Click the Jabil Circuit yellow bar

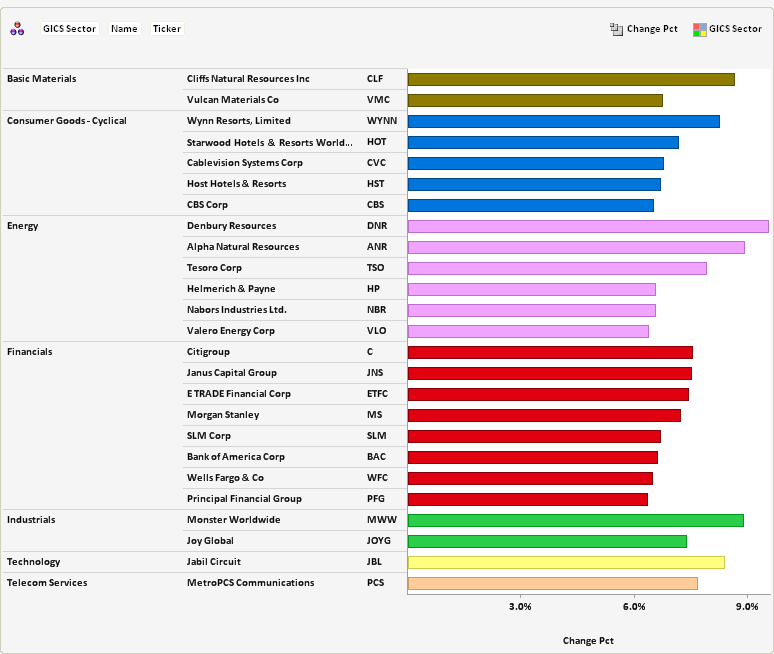pyautogui.click(x=566, y=563)
